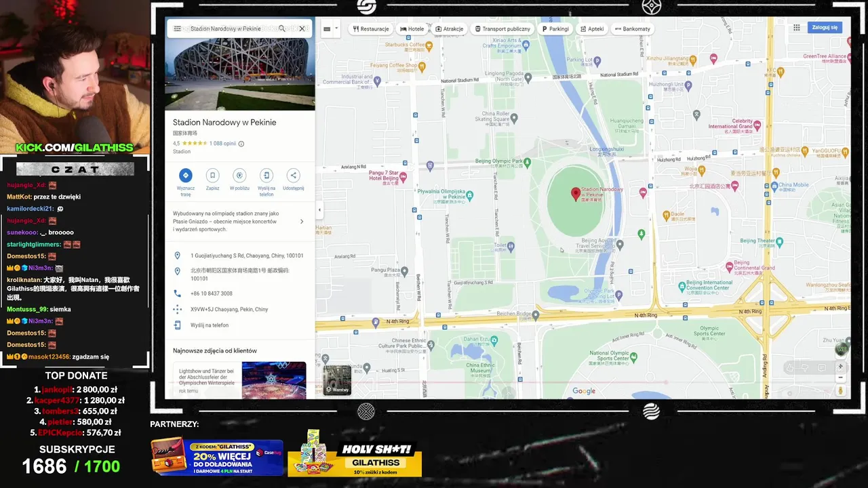Click the Chinese address row
The height and width of the screenshot is (488, 868).
(x=240, y=274)
